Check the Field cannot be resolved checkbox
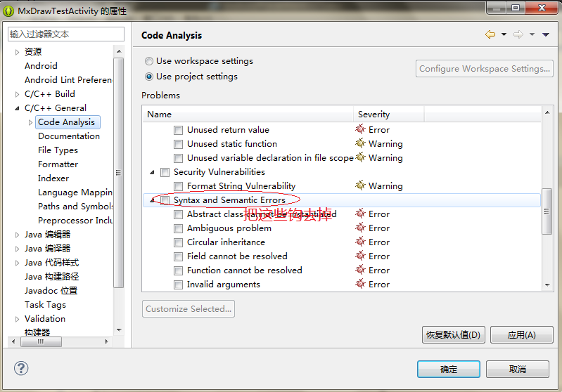Screen dimensions: 562x392 tap(179, 256)
